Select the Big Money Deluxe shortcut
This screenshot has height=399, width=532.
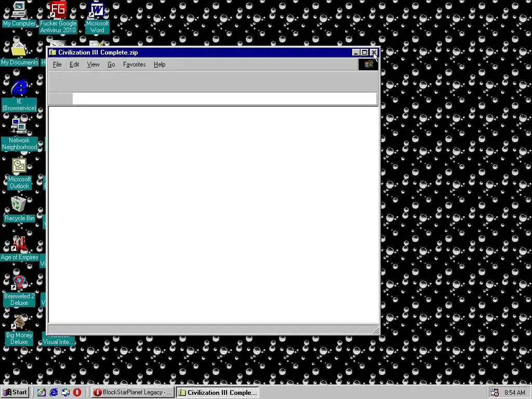[x=19, y=329]
